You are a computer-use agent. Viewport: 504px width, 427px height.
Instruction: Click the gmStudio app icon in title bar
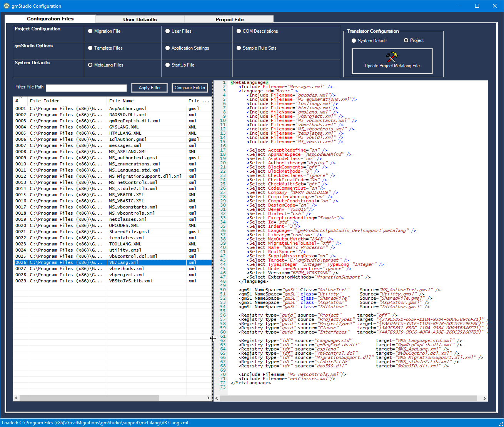click(6, 6)
